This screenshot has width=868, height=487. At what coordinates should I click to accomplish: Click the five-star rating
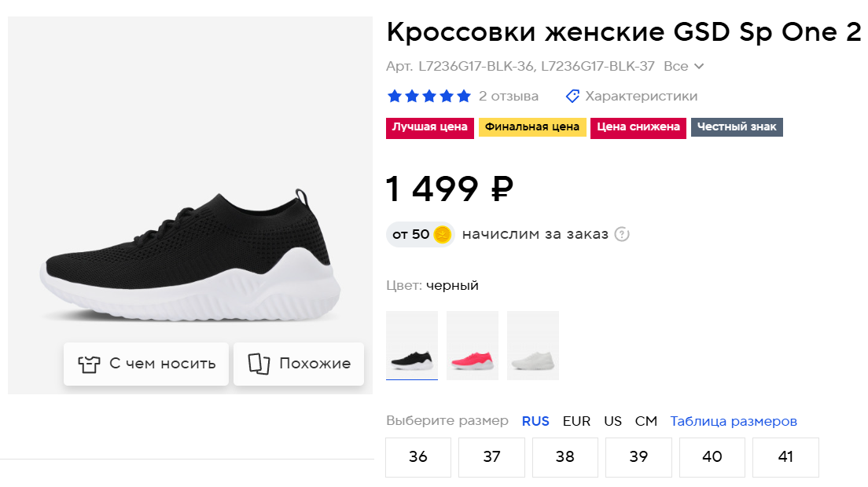click(x=428, y=96)
